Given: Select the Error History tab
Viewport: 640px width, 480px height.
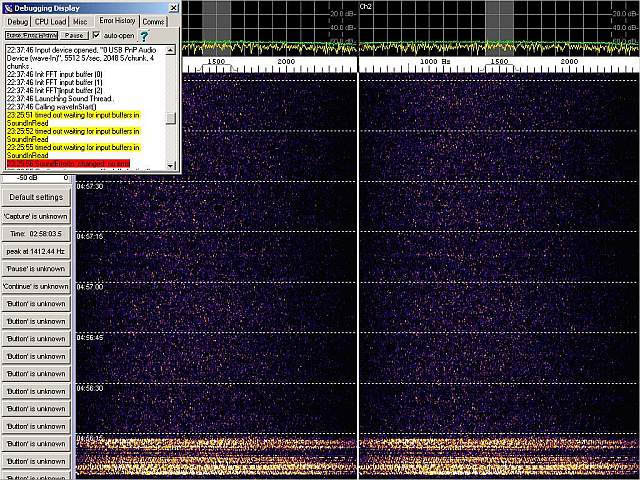Looking at the screenshot, I should (x=117, y=21).
